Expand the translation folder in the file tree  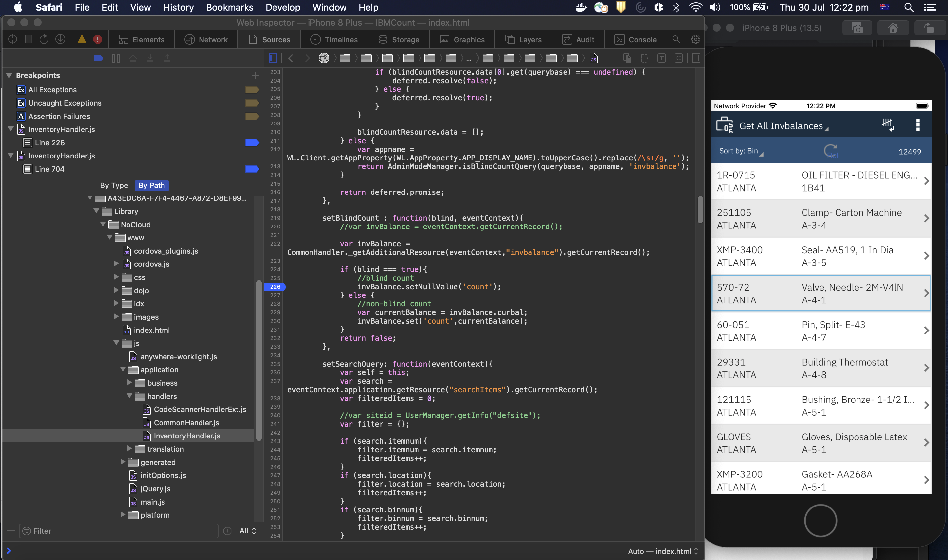click(x=130, y=449)
